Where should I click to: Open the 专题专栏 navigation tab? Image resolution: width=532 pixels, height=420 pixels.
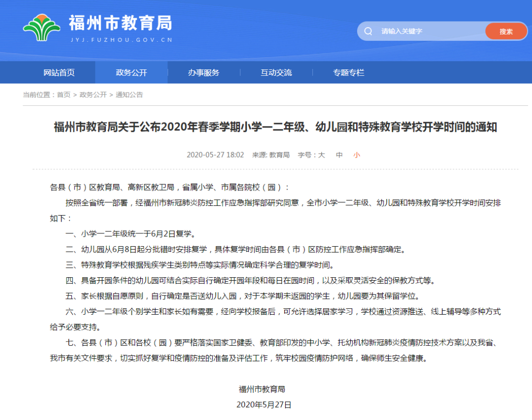tap(348, 72)
